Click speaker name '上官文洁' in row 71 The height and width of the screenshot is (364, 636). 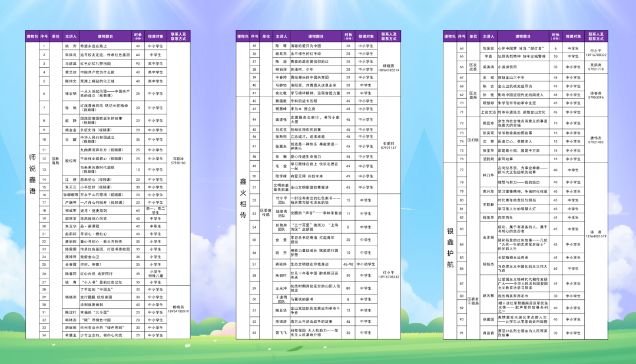[x=488, y=112]
